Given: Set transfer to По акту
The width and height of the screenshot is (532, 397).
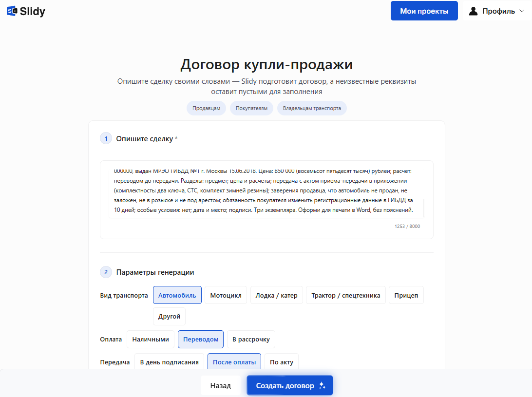Looking at the screenshot, I should coord(282,362).
